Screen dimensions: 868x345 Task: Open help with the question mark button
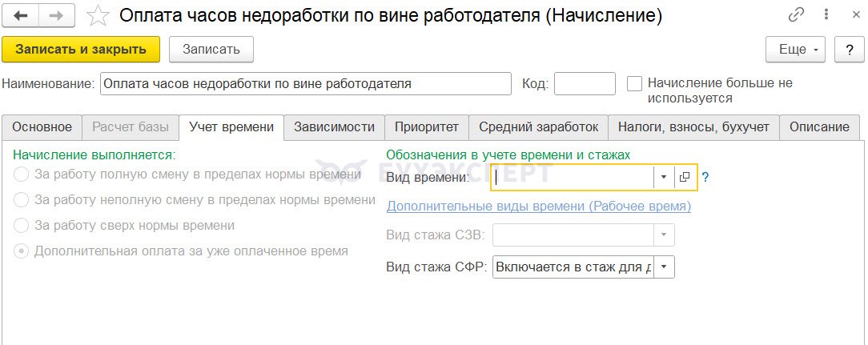click(x=850, y=50)
